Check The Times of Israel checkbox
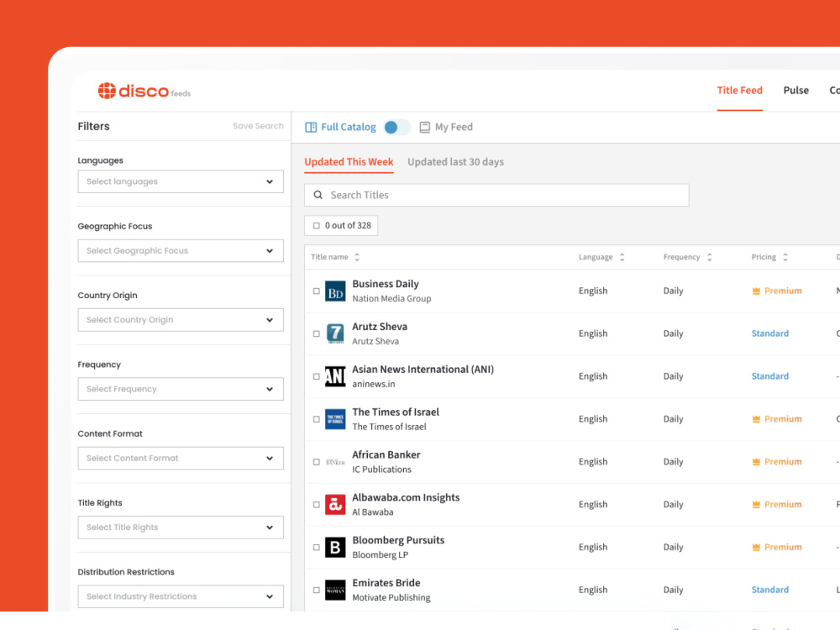Viewport: 840px width, 630px height. pos(316,419)
